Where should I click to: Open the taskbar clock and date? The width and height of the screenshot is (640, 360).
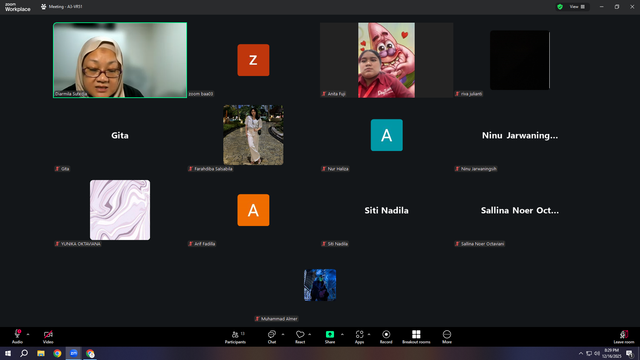click(x=611, y=353)
